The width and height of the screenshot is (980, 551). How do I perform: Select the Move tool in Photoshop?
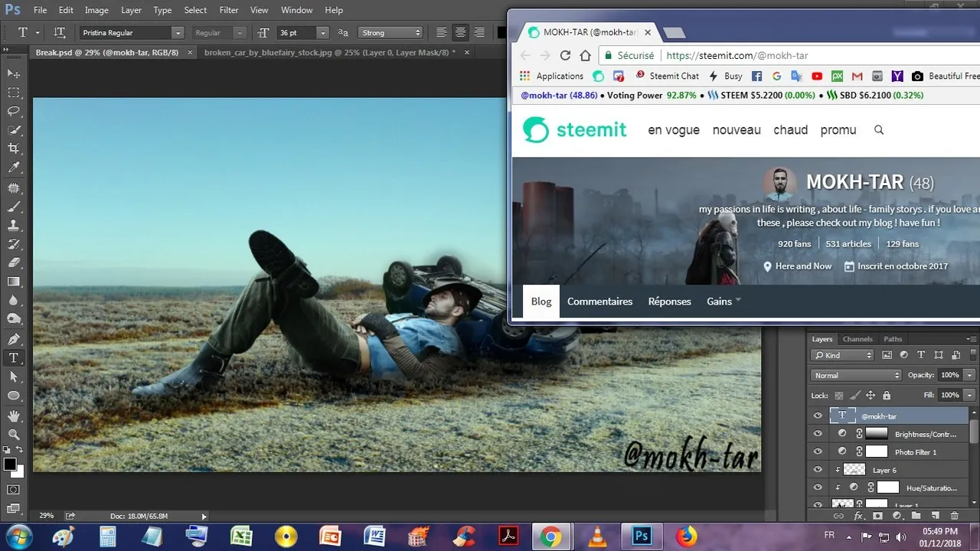14,73
